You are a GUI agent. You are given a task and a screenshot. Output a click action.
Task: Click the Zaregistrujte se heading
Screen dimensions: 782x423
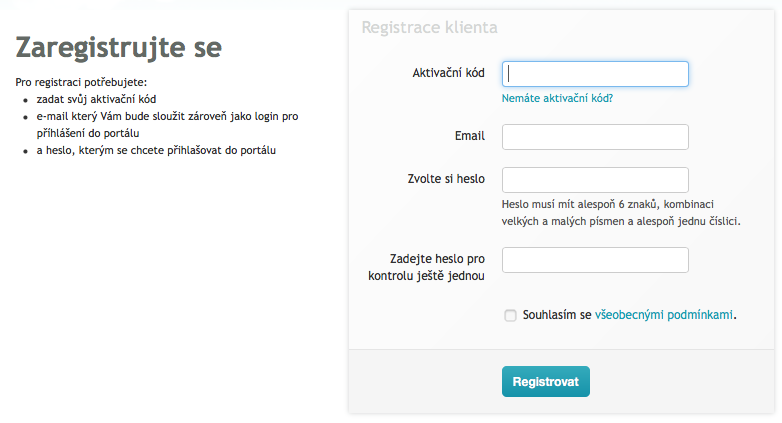[119, 48]
